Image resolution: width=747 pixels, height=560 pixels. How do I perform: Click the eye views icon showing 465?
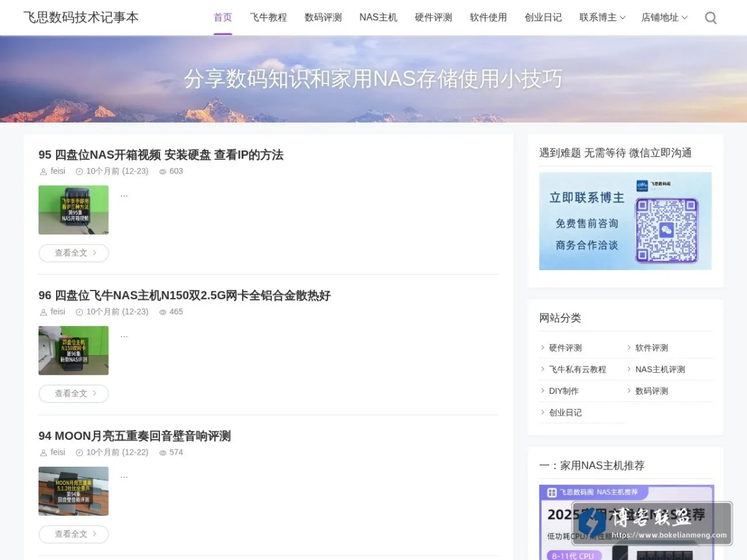(x=162, y=312)
